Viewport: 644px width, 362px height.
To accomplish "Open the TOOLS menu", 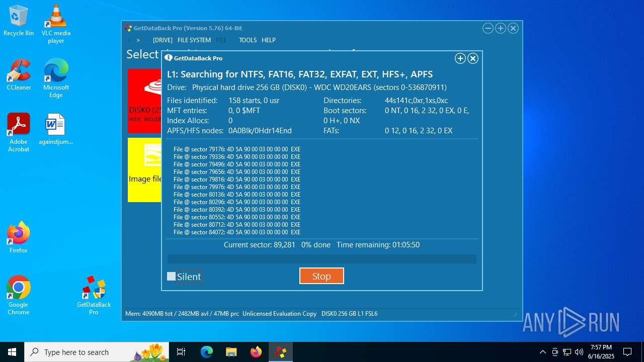I will tap(248, 40).
